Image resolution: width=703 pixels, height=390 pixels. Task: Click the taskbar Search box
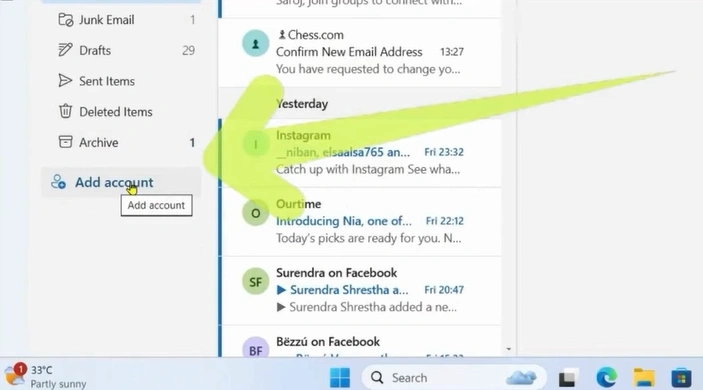(454, 378)
